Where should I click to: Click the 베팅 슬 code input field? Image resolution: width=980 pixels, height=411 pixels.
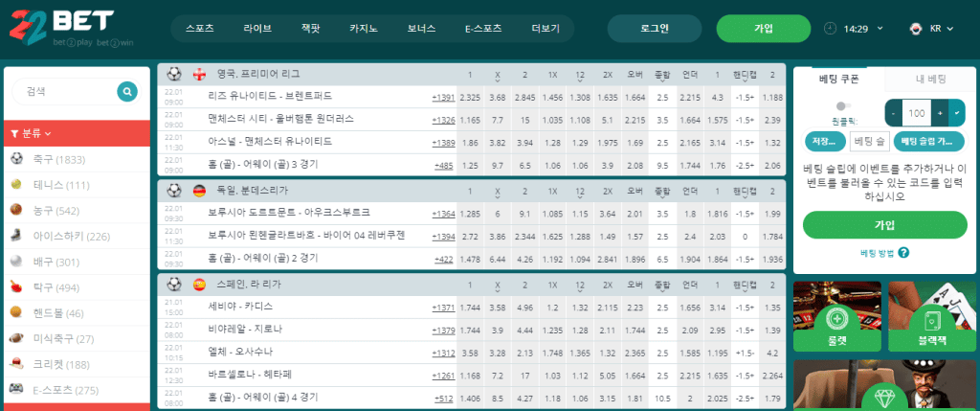click(869, 142)
